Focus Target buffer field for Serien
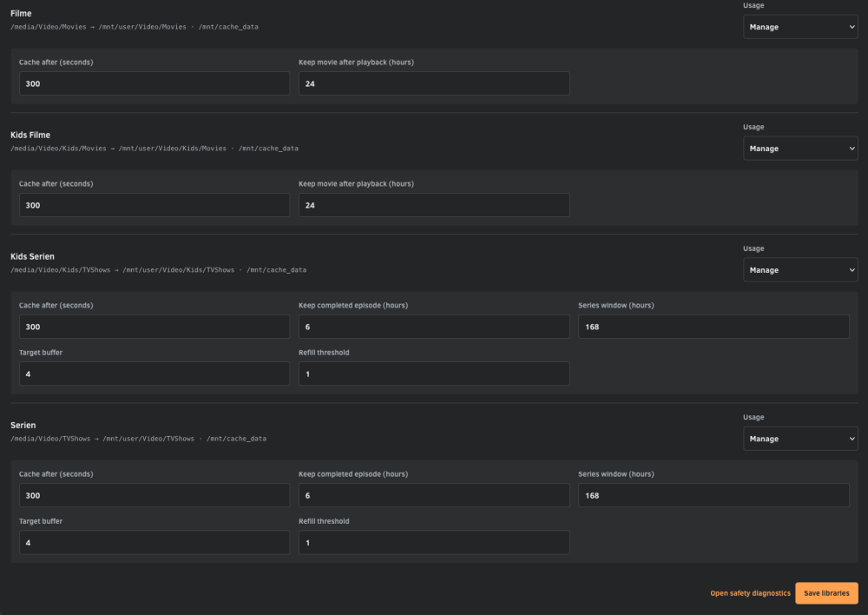Image resolution: width=868 pixels, height=615 pixels. 155,542
